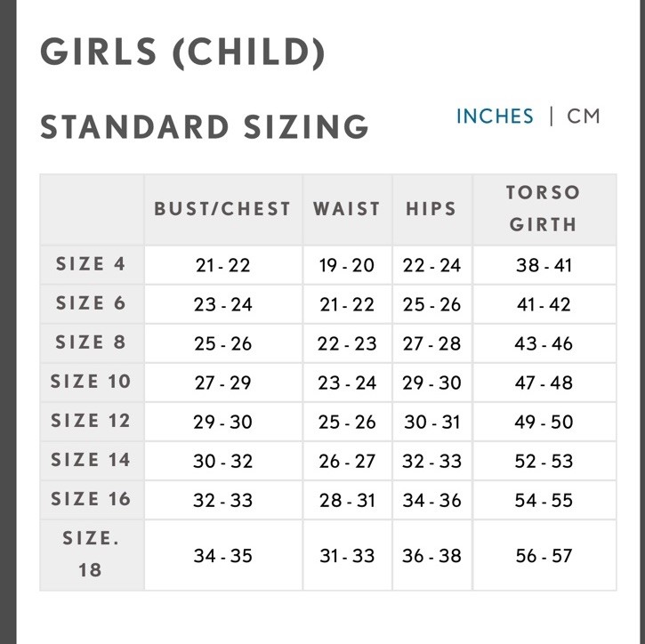Click the BUST/CHEST column header
Screen dimensions: 645x644
[x=223, y=209]
